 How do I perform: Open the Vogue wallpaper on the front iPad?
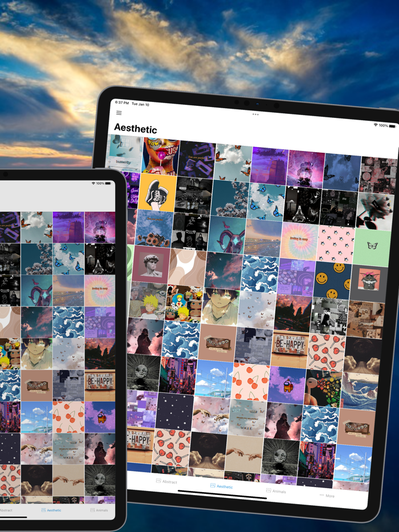(68, 449)
